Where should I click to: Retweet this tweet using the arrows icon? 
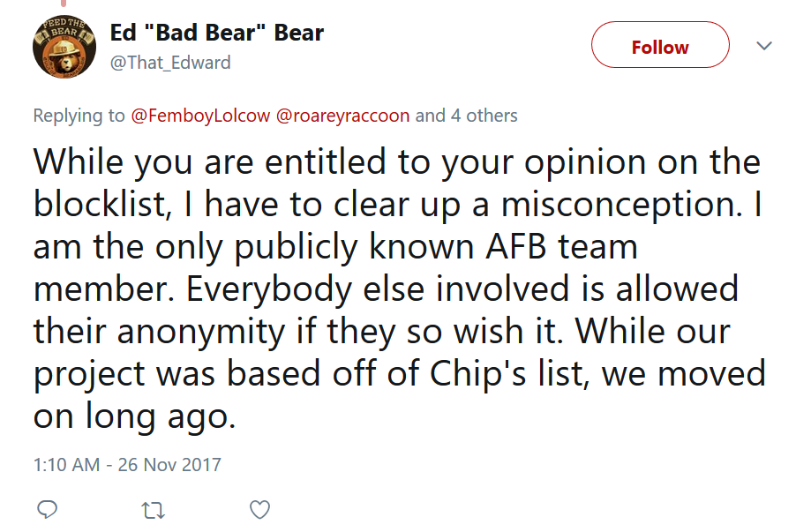click(x=153, y=510)
